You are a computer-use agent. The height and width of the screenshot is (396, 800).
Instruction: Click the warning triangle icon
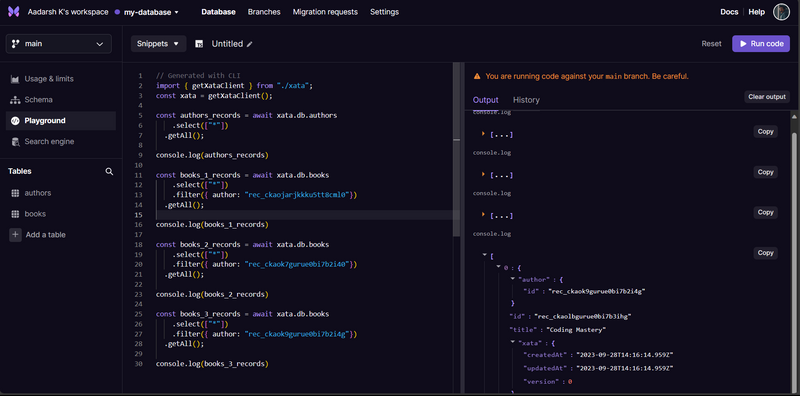coord(477,77)
